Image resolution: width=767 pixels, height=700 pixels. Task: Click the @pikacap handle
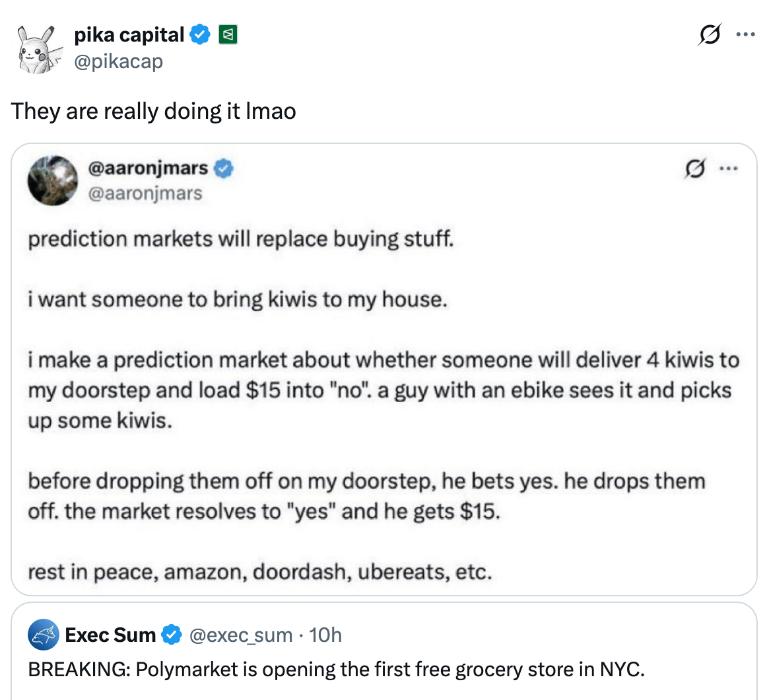click(118, 61)
